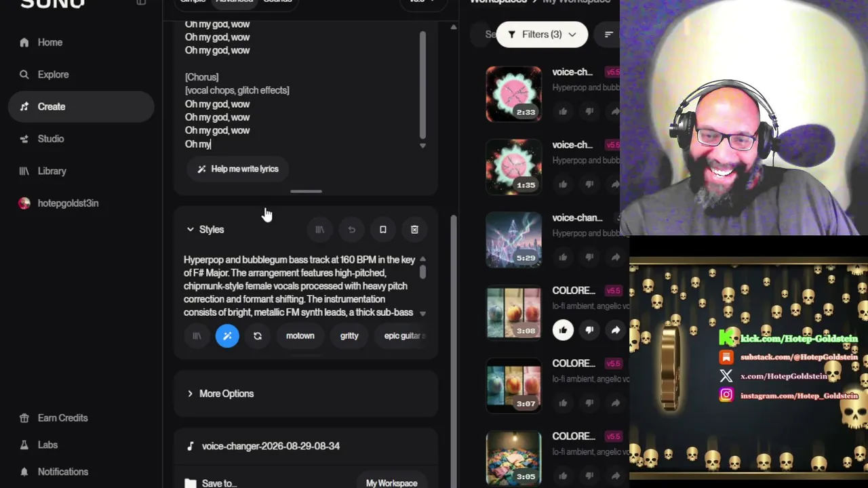This screenshot has width=868, height=488.
Task: Click the Styles text scroll down arrow
Action: (x=422, y=313)
